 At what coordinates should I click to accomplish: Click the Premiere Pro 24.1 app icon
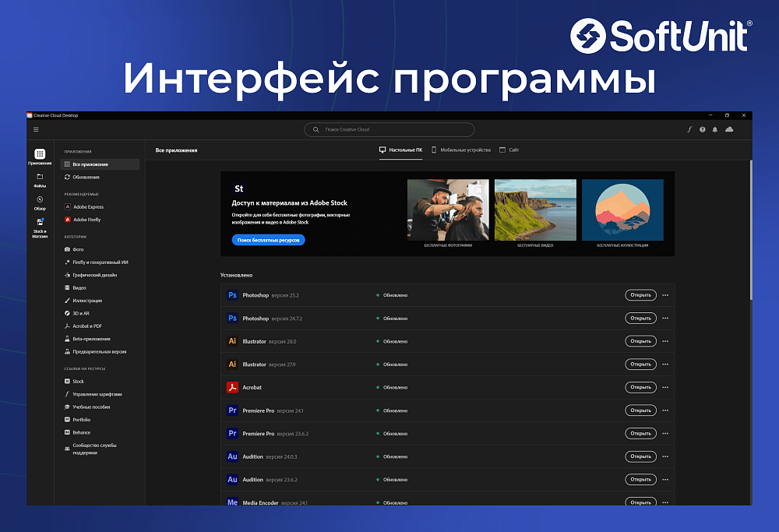click(x=232, y=410)
